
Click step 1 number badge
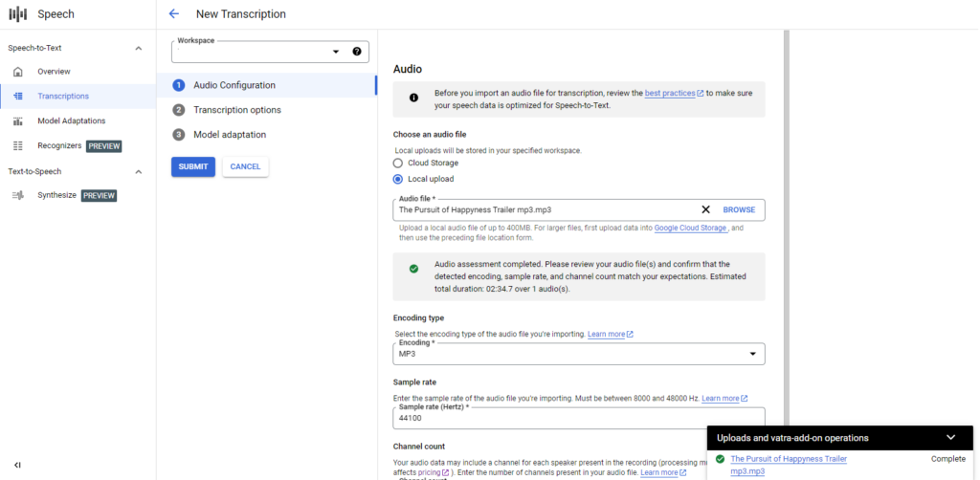pos(179,85)
